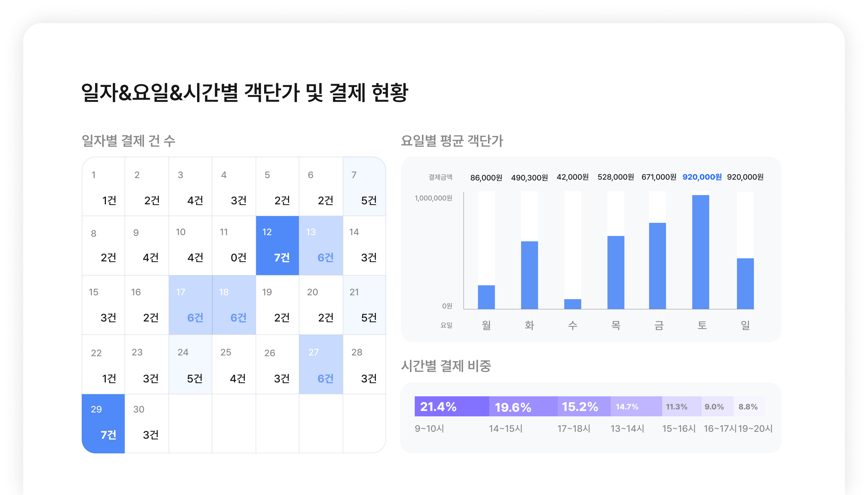Click day 11 cell with 0건
The height and width of the screenshot is (495, 868).
click(234, 245)
